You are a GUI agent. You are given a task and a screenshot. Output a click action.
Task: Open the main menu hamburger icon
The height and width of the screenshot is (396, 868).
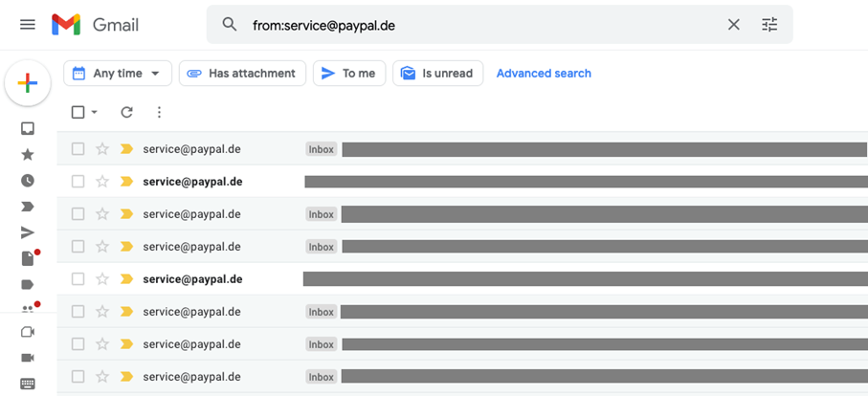click(x=28, y=25)
